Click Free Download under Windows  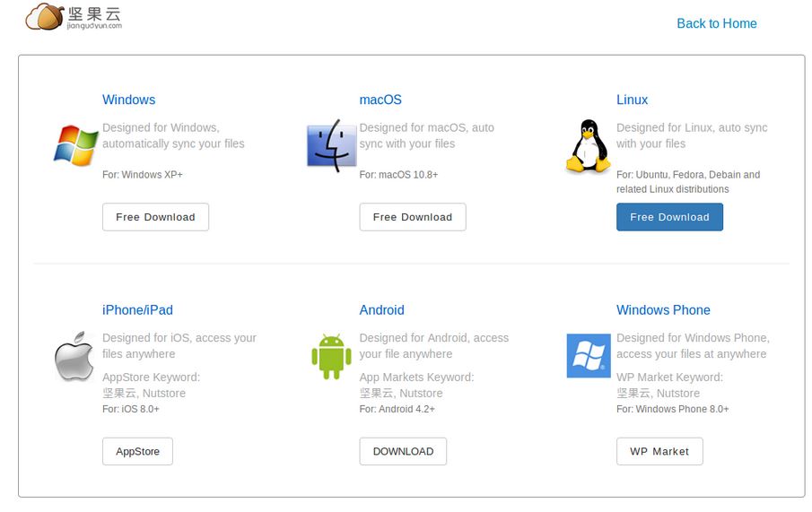[x=155, y=217]
